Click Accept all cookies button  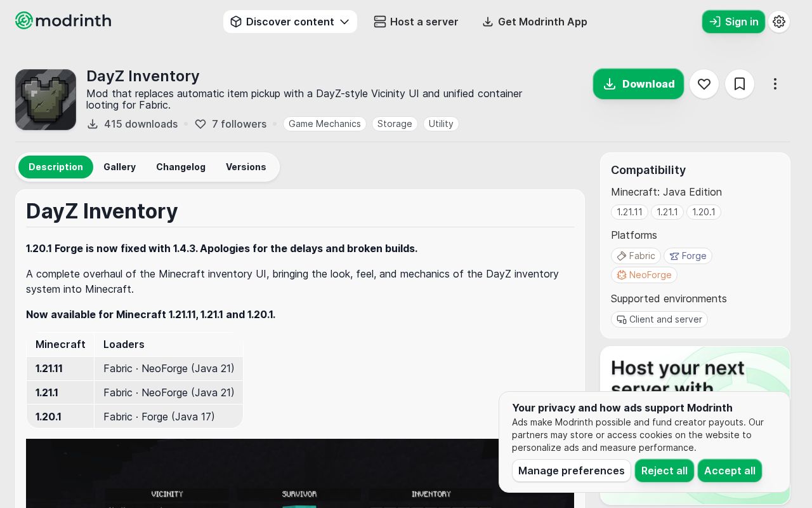point(730,471)
